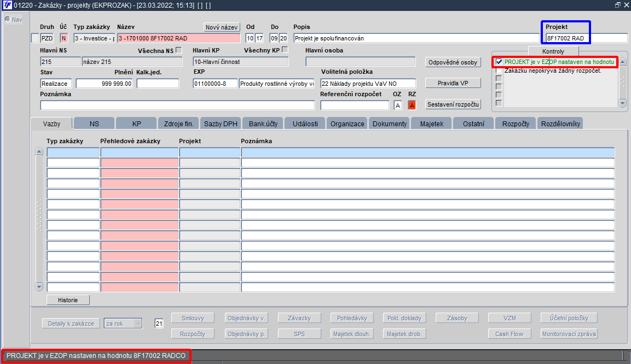This screenshot has height=364, width=631.
Task: Click the Pohledávky button
Action: pos(352,318)
